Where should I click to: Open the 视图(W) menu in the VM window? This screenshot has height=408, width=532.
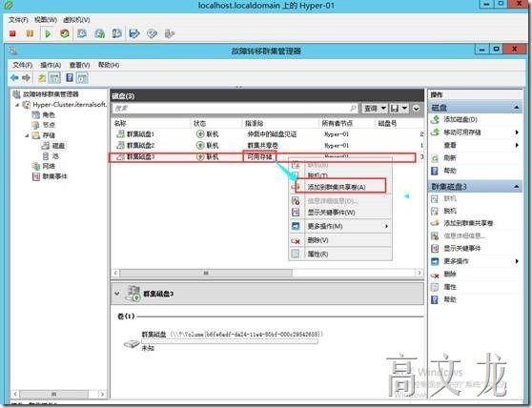pos(46,20)
